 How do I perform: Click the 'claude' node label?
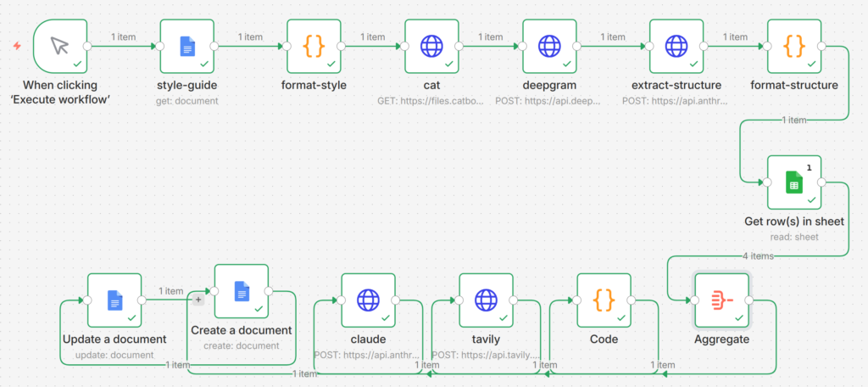pyautogui.click(x=368, y=339)
